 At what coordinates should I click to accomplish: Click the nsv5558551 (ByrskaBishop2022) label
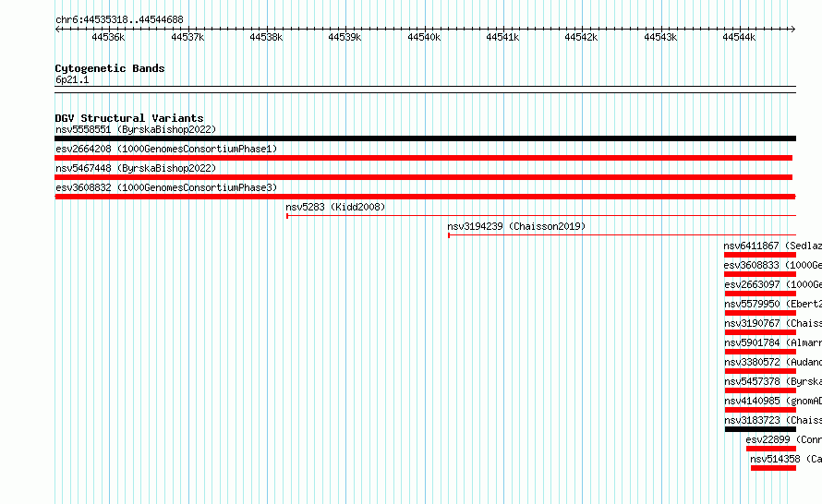click(x=136, y=129)
